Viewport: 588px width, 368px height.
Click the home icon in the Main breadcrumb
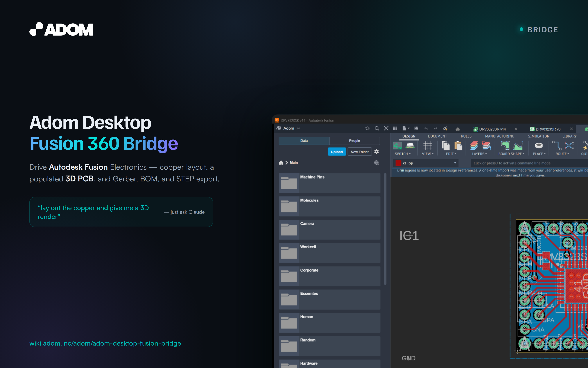tap(281, 163)
